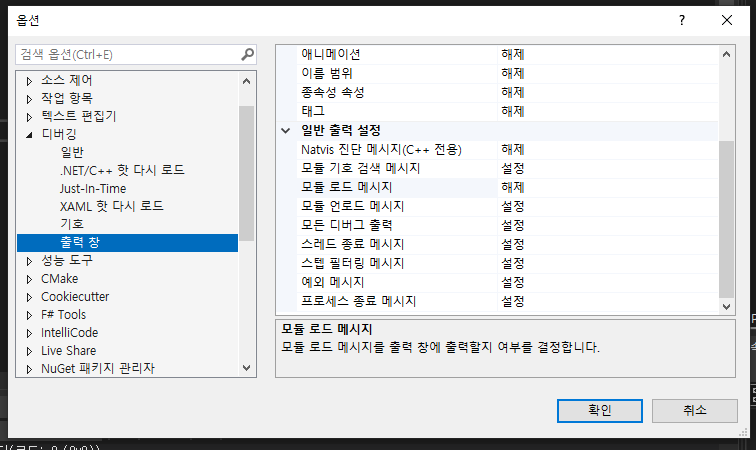
Task: Expand the Cookiecutter tree node
Action: [x=29, y=297]
